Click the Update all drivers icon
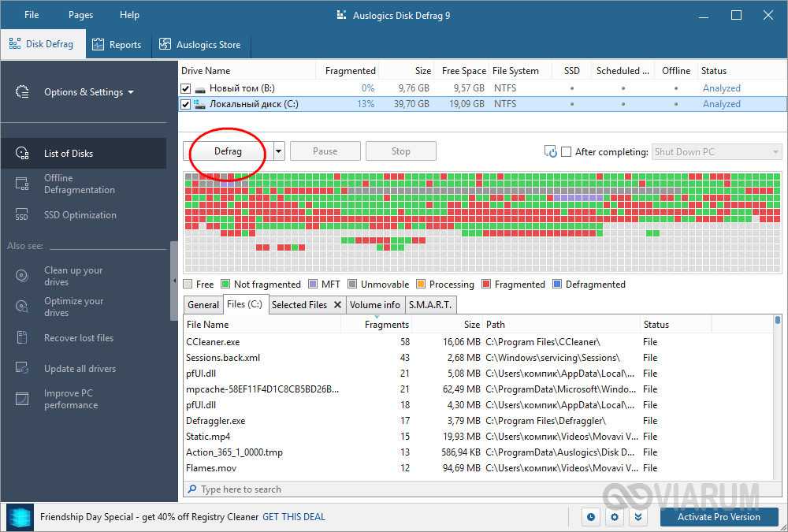 point(22,369)
